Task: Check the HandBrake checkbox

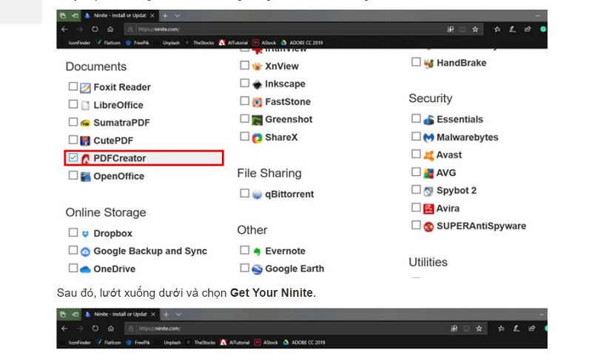Action: (416, 61)
